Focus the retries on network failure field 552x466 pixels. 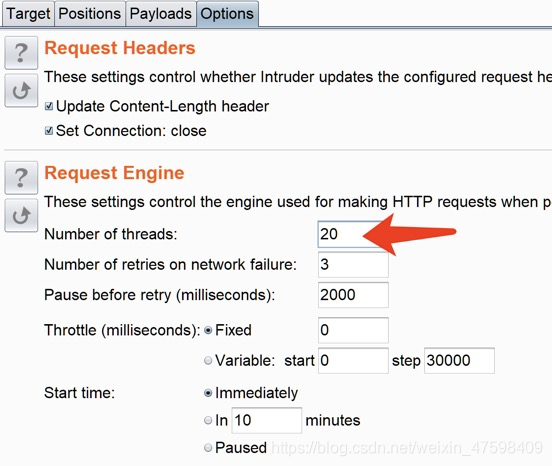[353, 264]
